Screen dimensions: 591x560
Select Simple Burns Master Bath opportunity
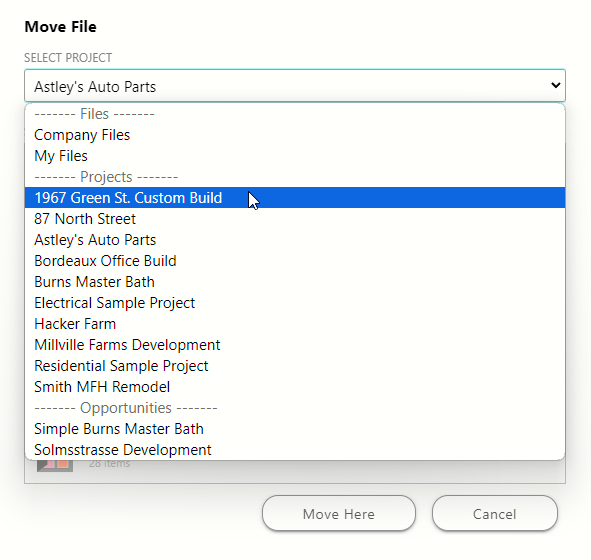click(295, 429)
